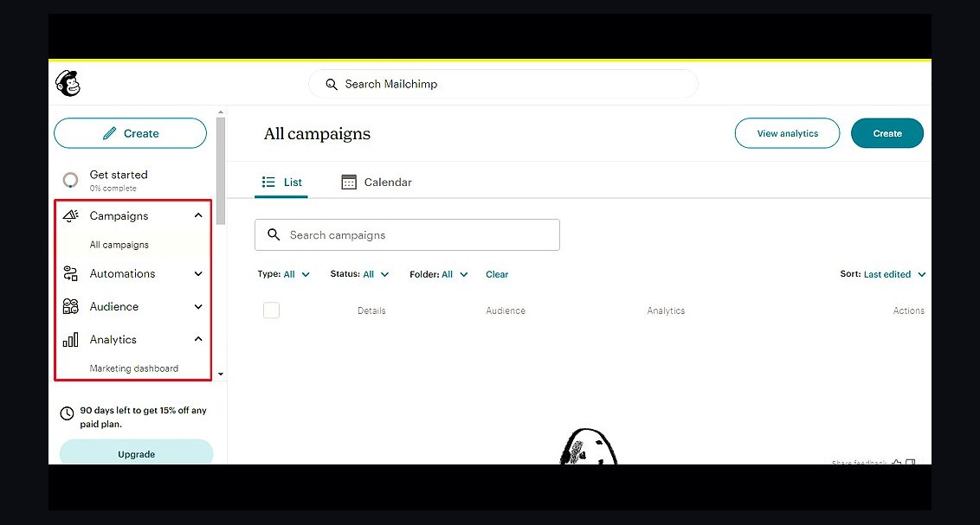
Task: Click the Audience column header
Action: (506, 311)
